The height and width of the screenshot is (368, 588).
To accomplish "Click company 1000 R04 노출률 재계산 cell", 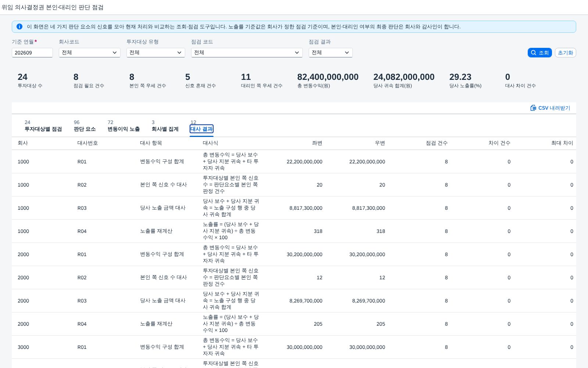I will [x=156, y=231].
